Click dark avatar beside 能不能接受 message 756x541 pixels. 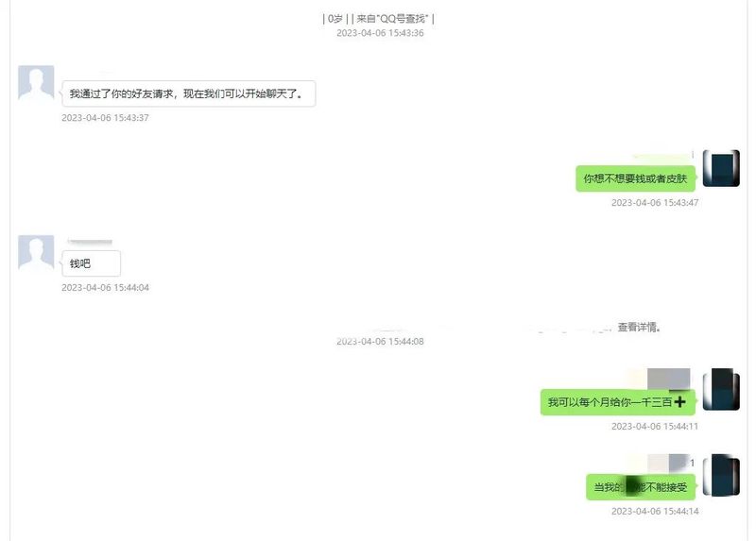[x=721, y=475]
